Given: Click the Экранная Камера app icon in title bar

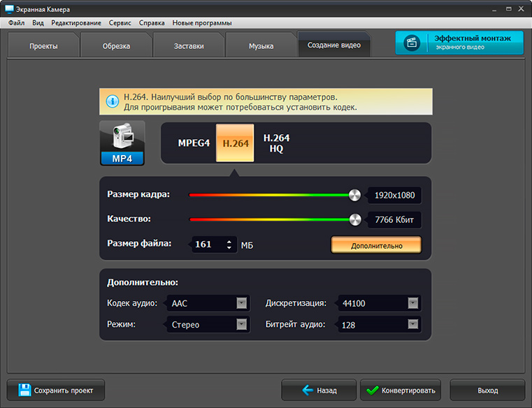Looking at the screenshot, I should [9, 9].
